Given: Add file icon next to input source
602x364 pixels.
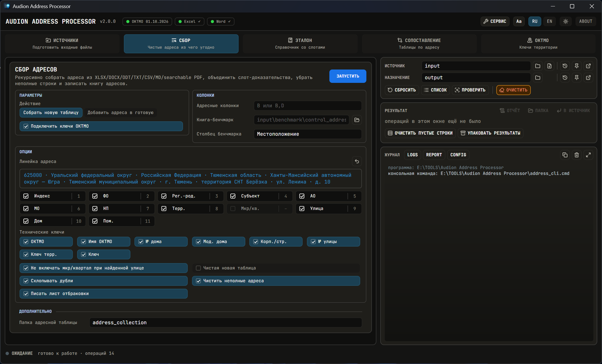Looking at the screenshot, I should tap(549, 66).
